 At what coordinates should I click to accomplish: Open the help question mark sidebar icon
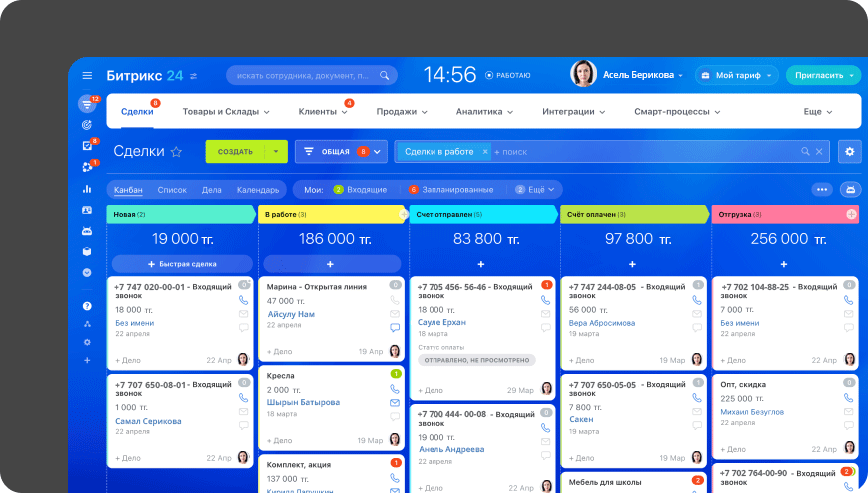[x=87, y=306]
